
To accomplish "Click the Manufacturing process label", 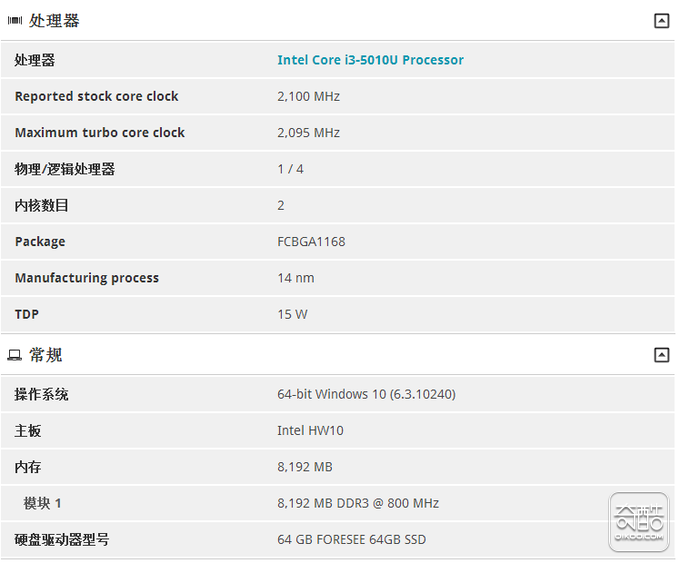I will click(87, 278).
